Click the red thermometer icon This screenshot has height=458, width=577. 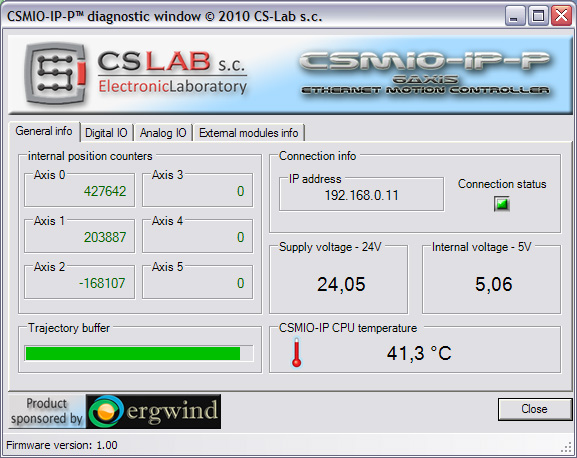pos(297,352)
